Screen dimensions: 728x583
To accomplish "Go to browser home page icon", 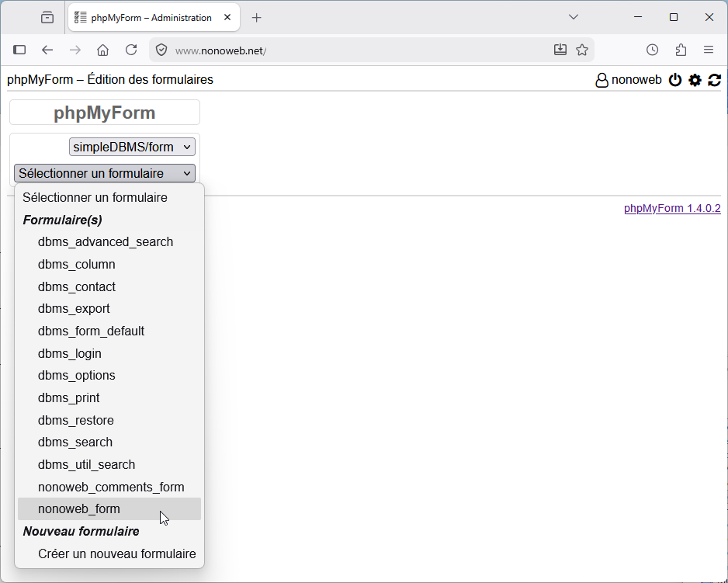I will [102, 50].
